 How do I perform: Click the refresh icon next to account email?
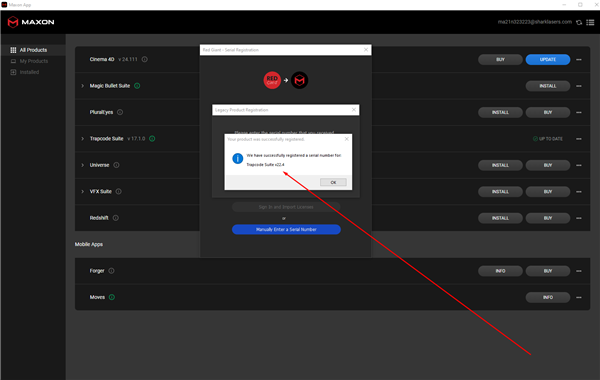(x=579, y=22)
